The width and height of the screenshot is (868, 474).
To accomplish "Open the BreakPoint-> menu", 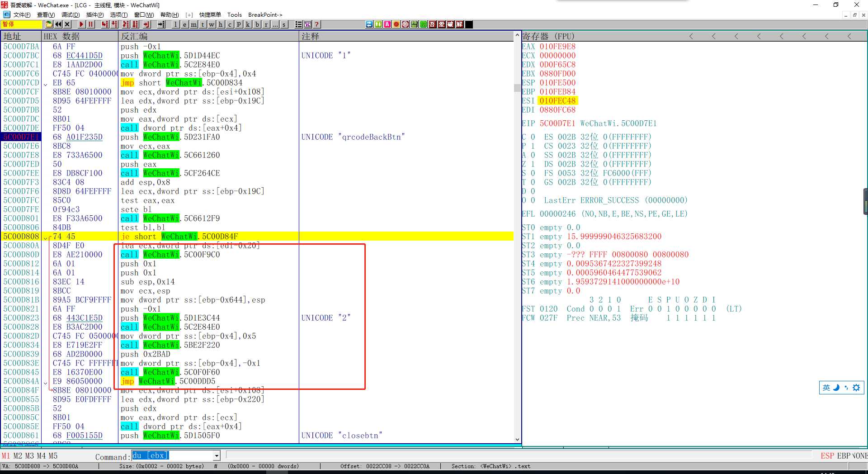I will coord(265,15).
